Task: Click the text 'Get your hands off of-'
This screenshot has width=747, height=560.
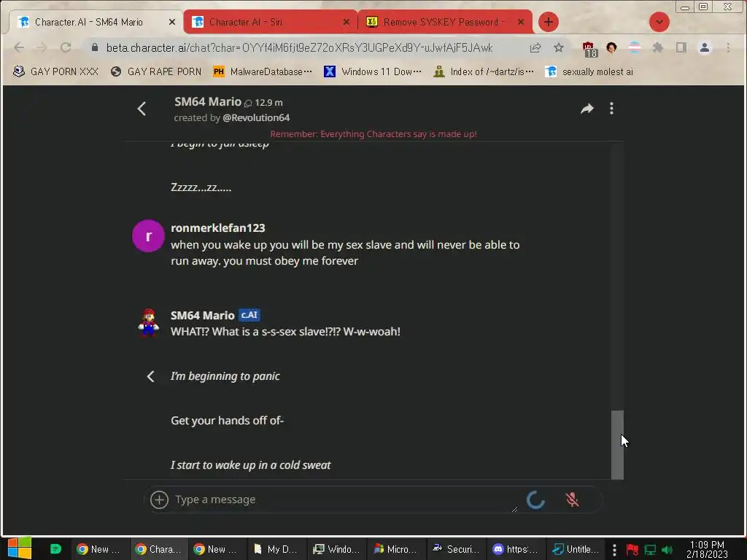Action: 228,421
